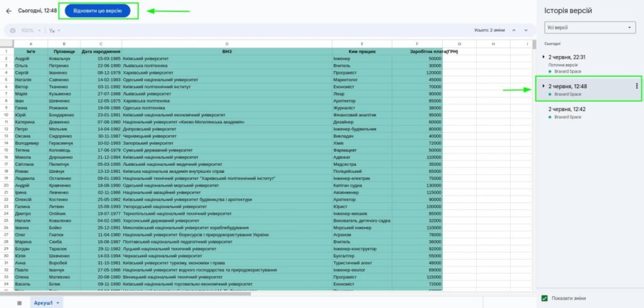Open the filter views dropdown in toolbar
This screenshot has width=644, height=308.
(x=54, y=30)
